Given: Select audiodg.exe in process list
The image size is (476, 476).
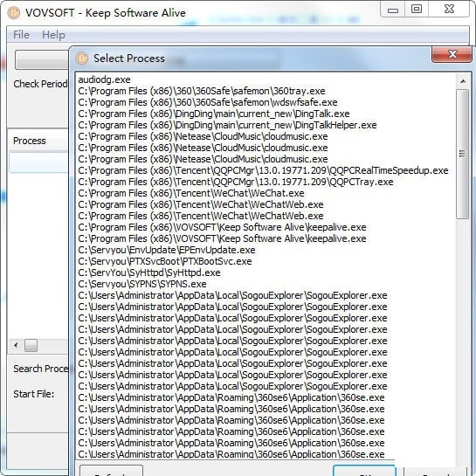Looking at the screenshot, I should (266, 79).
